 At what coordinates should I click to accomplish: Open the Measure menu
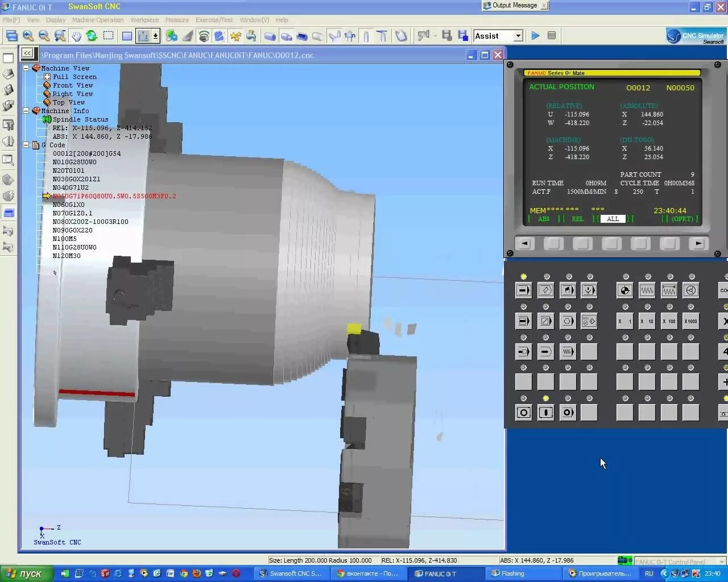click(177, 20)
